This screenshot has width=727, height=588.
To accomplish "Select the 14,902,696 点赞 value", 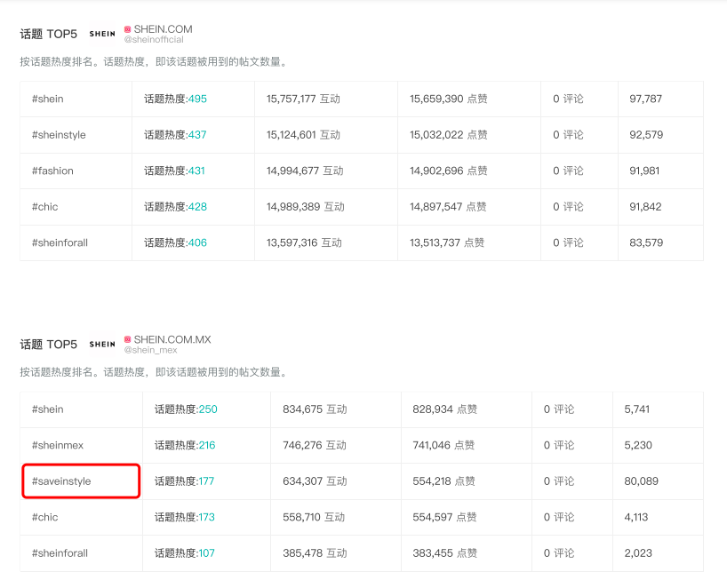I will tap(448, 171).
